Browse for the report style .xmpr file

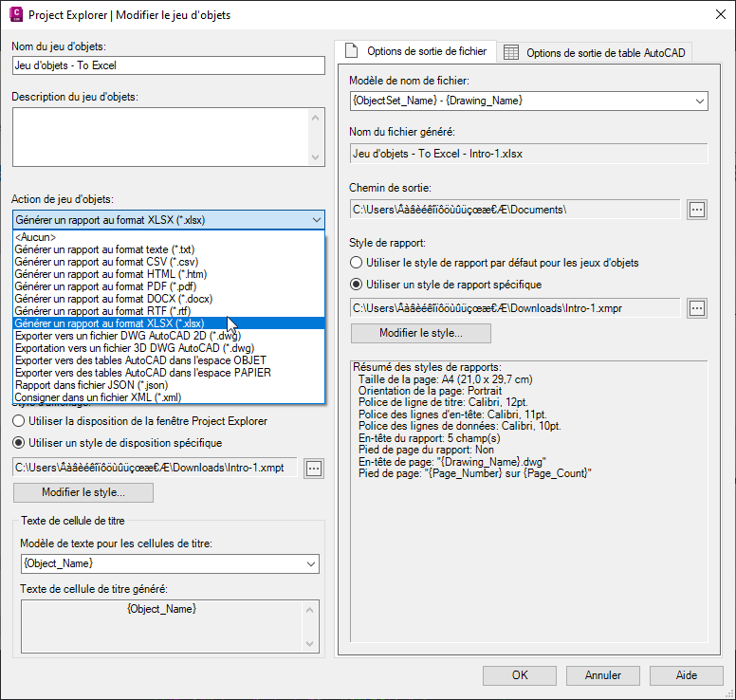tap(697, 308)
